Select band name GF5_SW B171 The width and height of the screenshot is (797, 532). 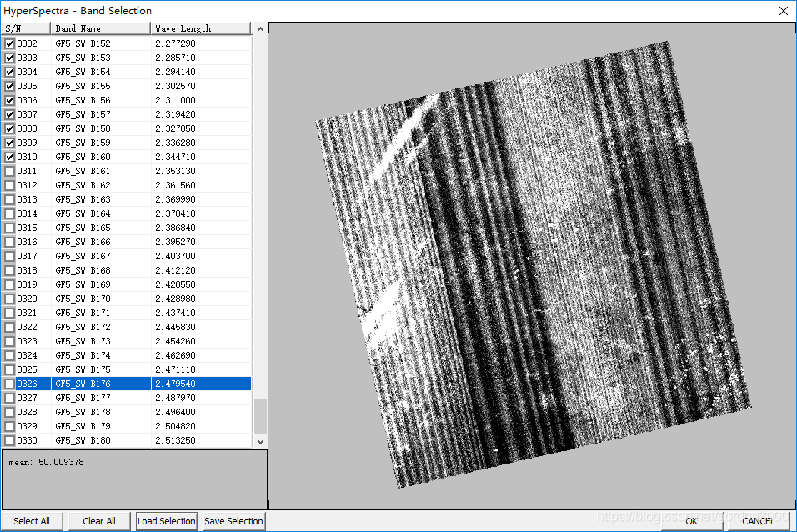(83, 314)
